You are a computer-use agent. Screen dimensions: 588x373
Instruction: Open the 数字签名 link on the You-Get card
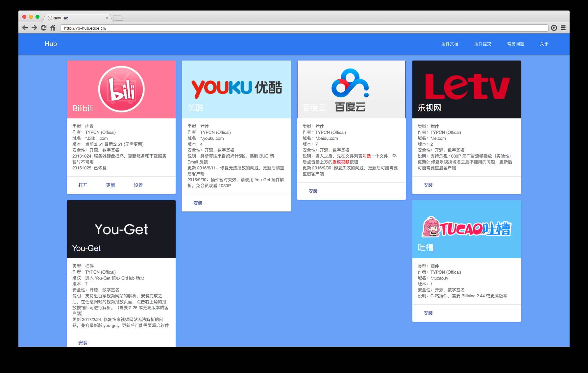tap(111, 290)
